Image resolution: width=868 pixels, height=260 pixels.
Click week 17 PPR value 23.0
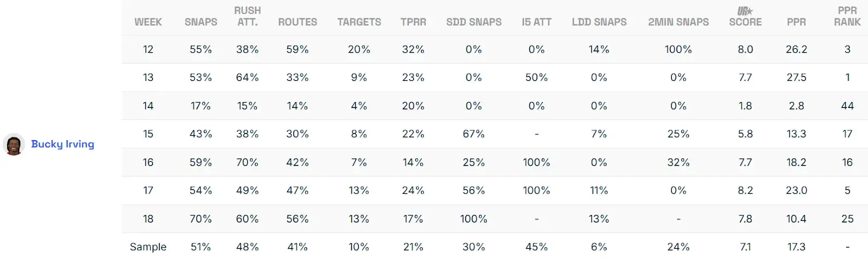[796, 191]
